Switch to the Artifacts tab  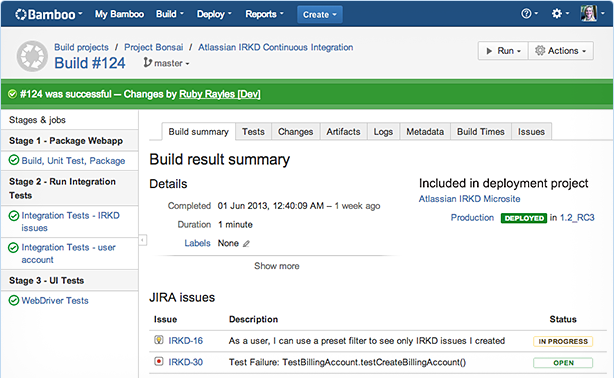(x=343, y=132)
